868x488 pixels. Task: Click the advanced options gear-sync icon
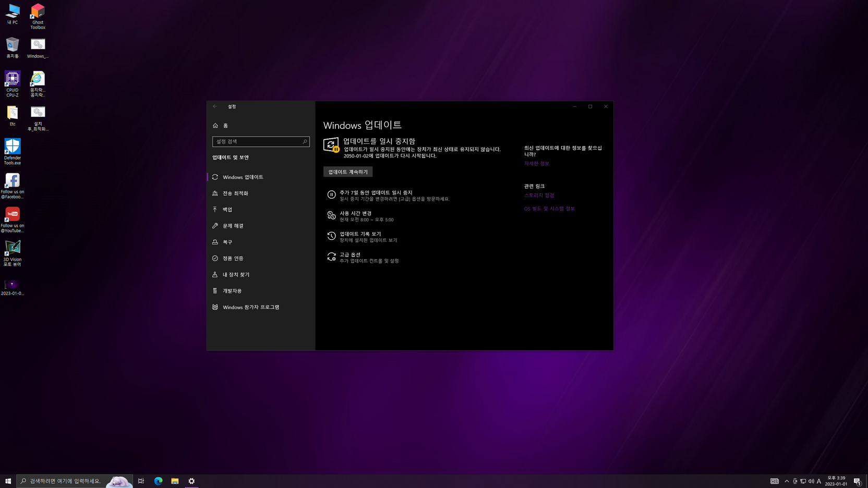pos(331,257)
